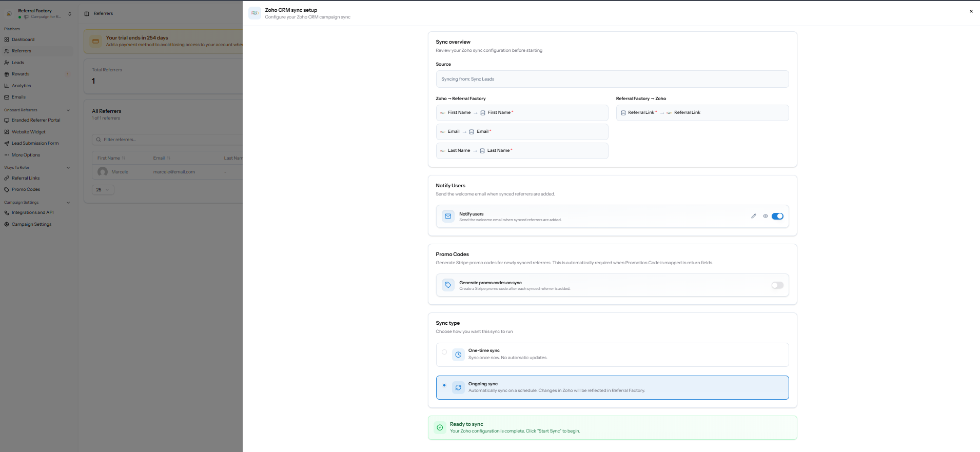
Task: Open Campaign Settings page link
Action: click(x=31, y=224)
